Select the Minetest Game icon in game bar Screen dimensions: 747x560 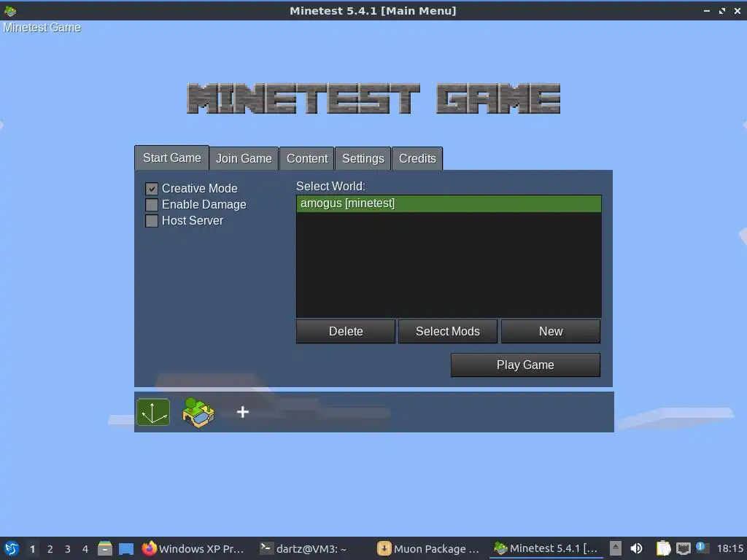pyautogui.click(x=198, y=413)
